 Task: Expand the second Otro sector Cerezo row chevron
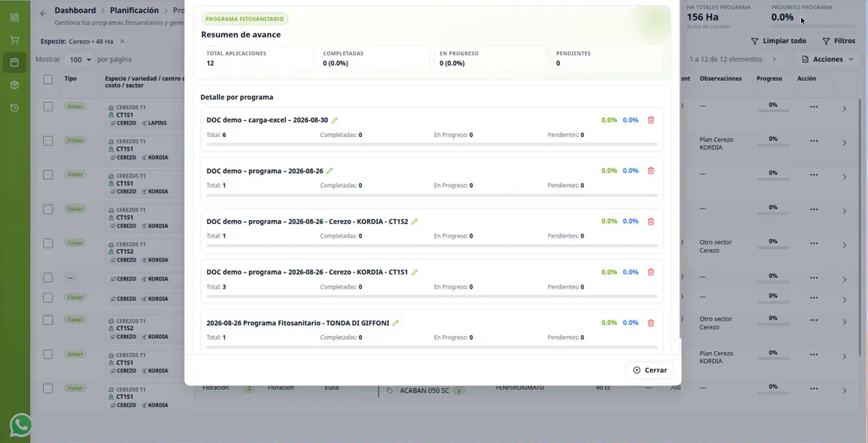tap(844, 322)
